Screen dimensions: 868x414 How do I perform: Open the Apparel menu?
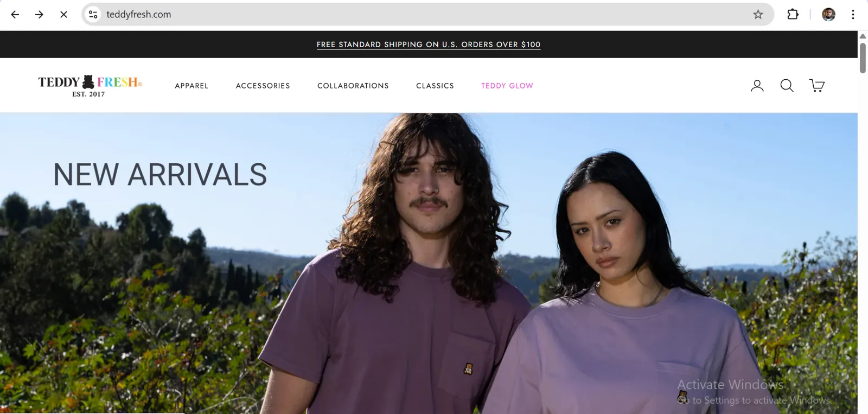point(192,86)
